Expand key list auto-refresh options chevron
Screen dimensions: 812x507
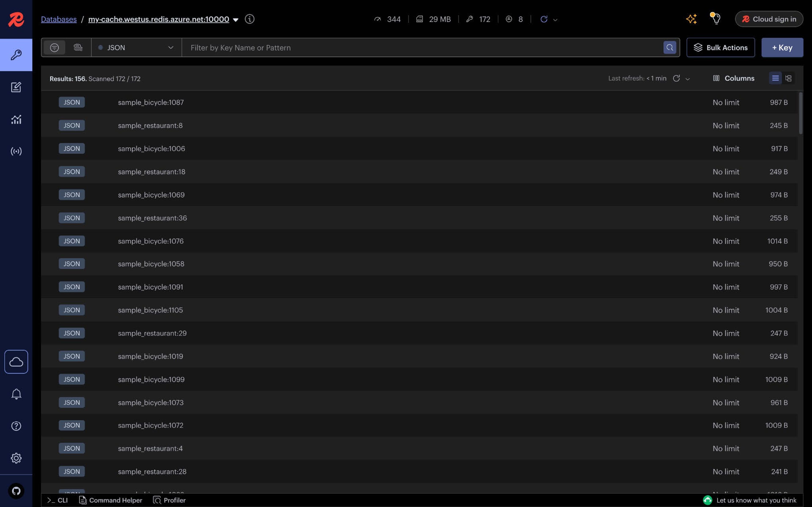[688, 79]
